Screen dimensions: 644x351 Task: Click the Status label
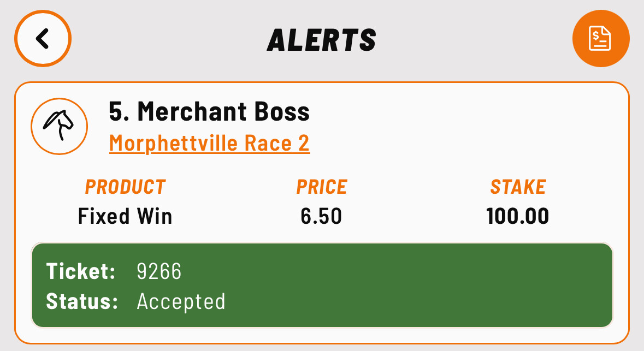[x=82, y=301]
